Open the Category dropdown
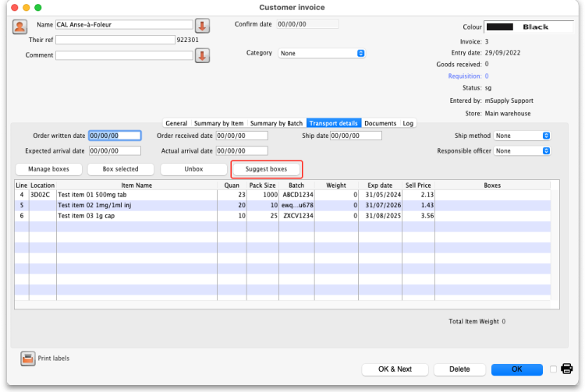The height and width of the screenshot is (392, 585). (x=321, y=53)
